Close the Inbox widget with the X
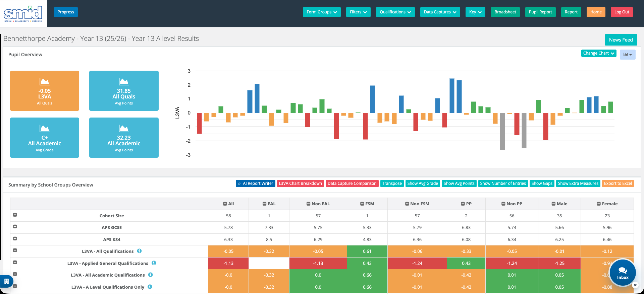The width and height of the screenshot is (644, 294). click(x=635, y=285)
